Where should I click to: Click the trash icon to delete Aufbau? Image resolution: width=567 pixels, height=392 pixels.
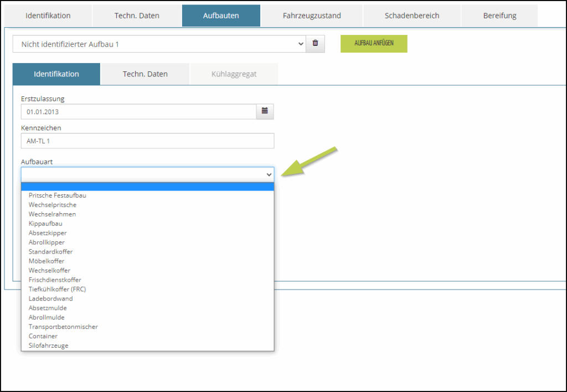pyautogui.click(x=315, y=43)
